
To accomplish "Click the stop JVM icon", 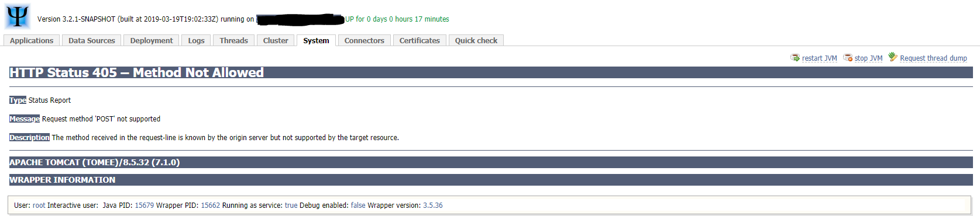I will point(848,57).
